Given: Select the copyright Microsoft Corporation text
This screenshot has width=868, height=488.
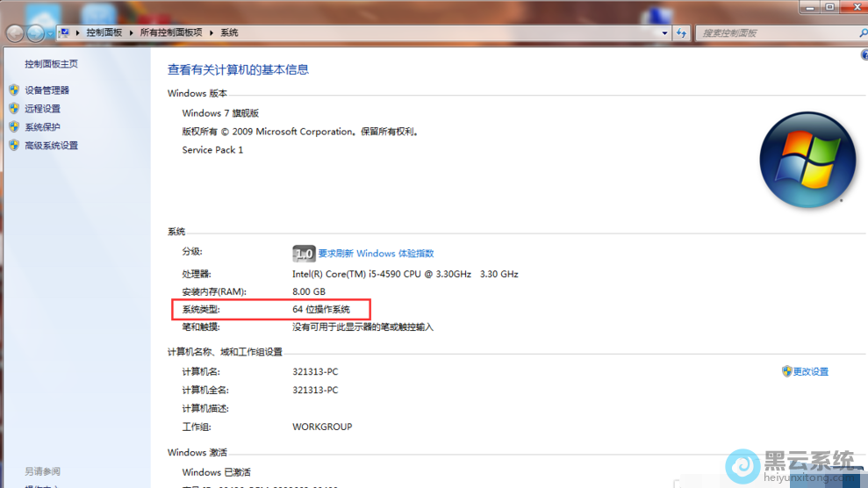Looking at the screenshot, I should 301,132.
